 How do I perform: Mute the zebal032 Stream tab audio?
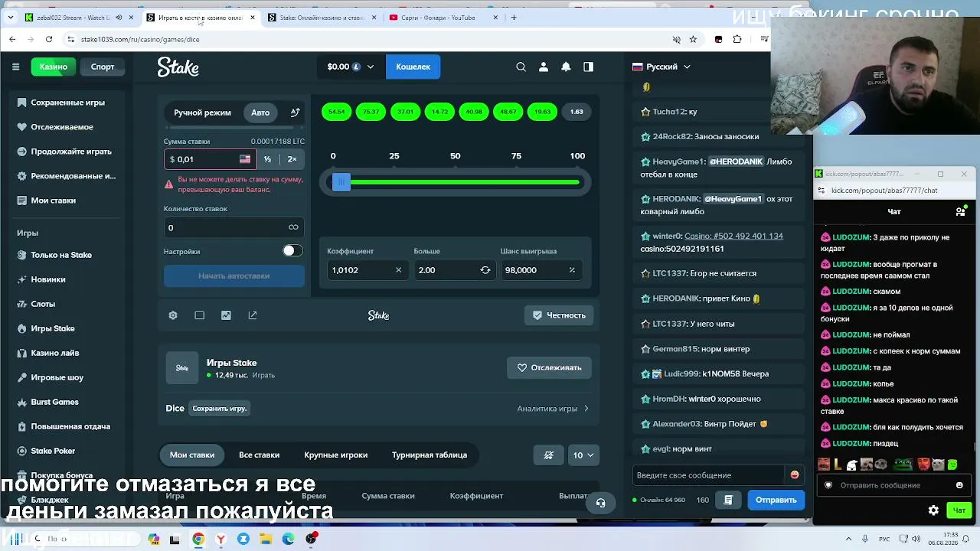coord(118,18)
